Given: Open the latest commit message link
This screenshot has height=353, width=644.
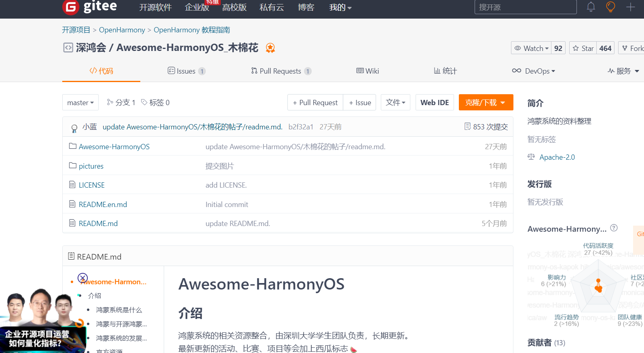Looking at the screenshot, I should [x=192, y=127].
